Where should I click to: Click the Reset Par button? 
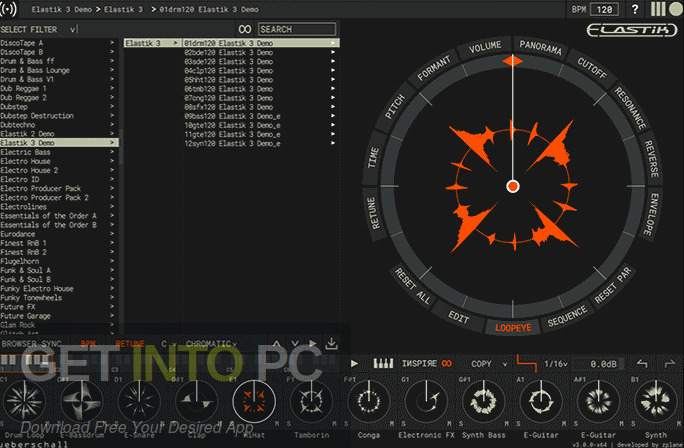pyautogui.click(x=613, y=285)
